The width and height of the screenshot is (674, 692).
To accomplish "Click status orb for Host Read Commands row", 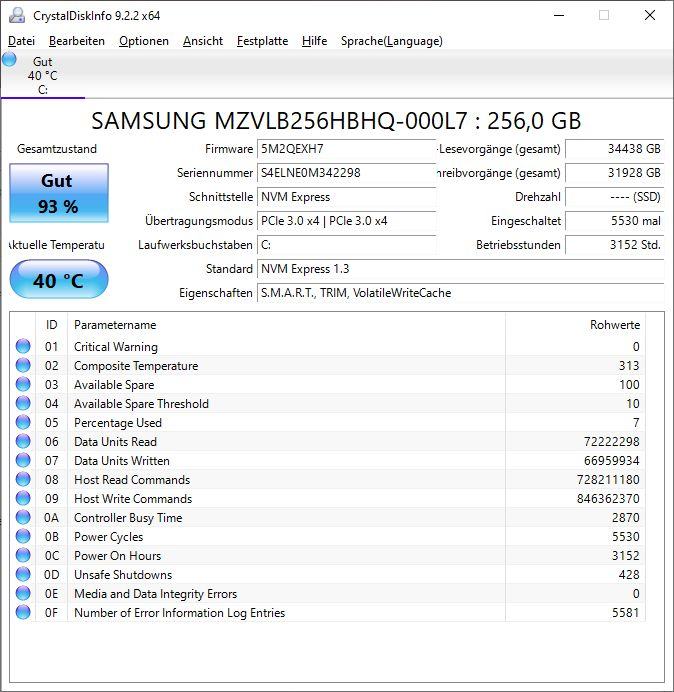I will [x=23, y=479].
